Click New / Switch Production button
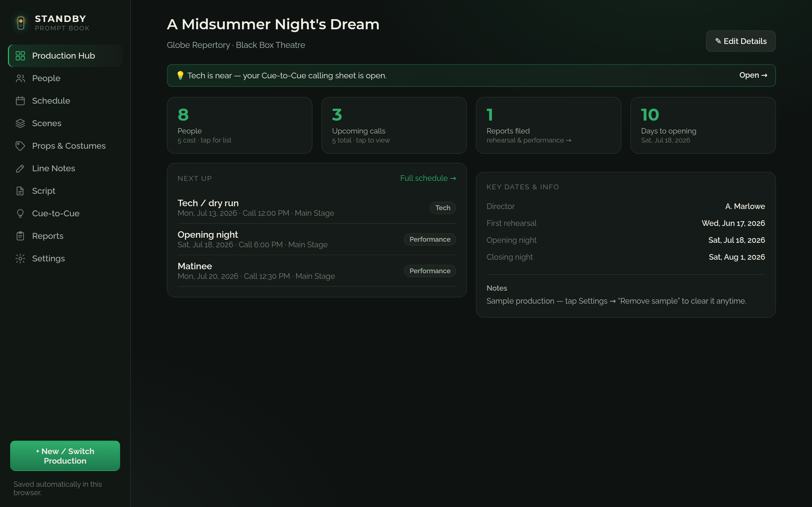This screenshot has width=812, height=507. [65, 456]
